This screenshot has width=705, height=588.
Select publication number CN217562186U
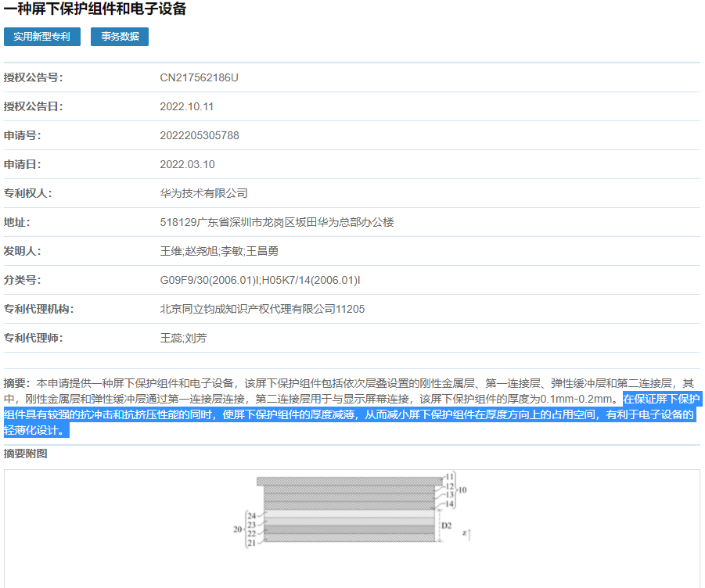point(198,77)
